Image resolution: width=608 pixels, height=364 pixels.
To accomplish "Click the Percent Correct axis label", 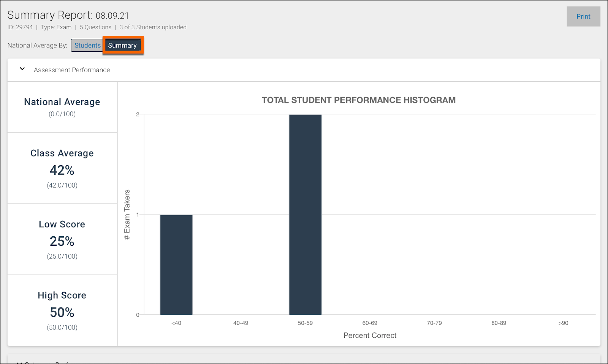I will tap(369, 335).
